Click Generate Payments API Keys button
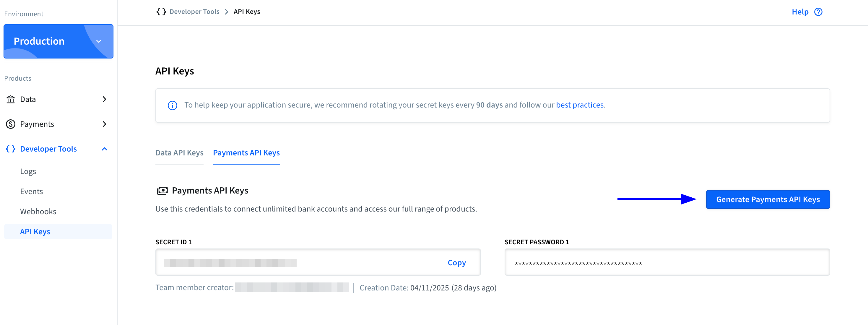 pos(768,199)
